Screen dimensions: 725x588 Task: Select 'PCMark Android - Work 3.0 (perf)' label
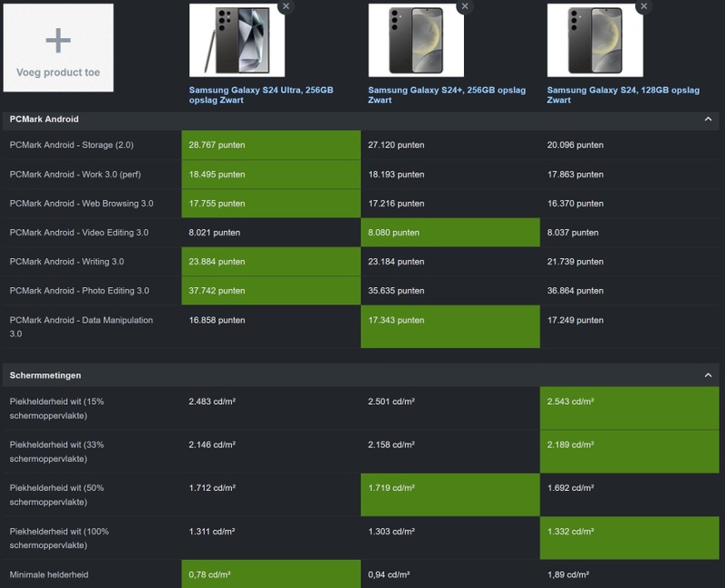pos(75,174)
